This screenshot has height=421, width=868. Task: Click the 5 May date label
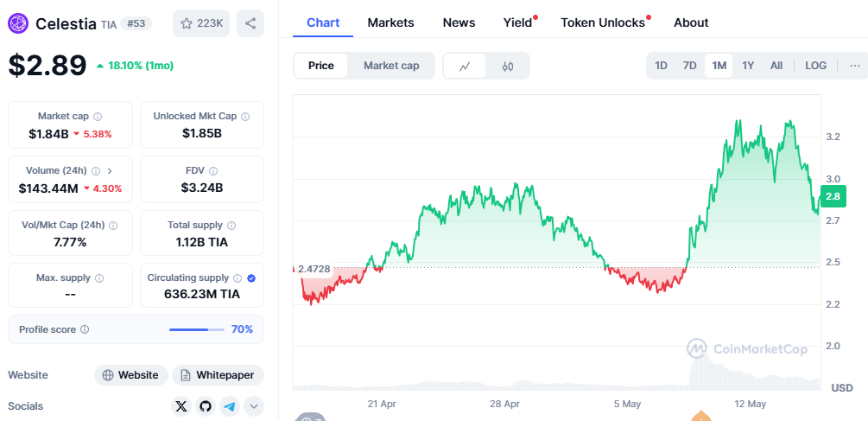(x=627, y=404)
